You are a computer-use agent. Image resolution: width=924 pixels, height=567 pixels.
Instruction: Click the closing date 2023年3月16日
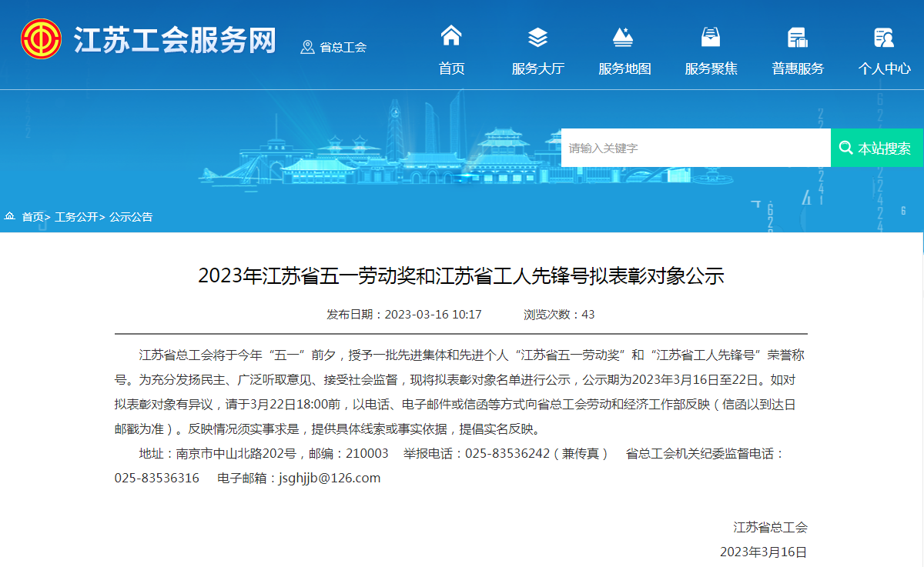[x=764, y=552]
